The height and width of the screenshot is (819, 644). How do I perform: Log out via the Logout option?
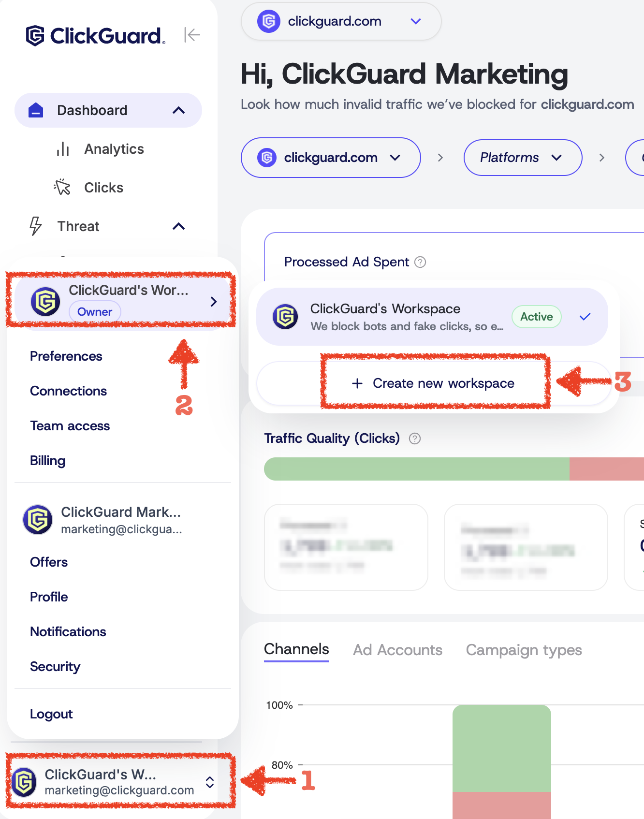coord(51,714)
